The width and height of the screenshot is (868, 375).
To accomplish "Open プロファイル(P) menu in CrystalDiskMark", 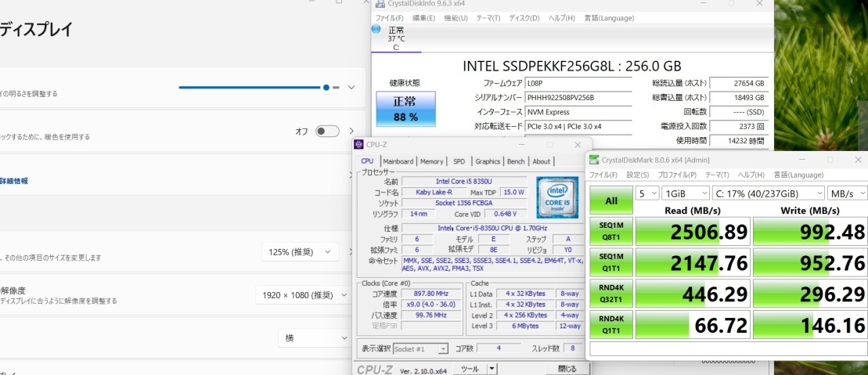I will coord(677,175).
